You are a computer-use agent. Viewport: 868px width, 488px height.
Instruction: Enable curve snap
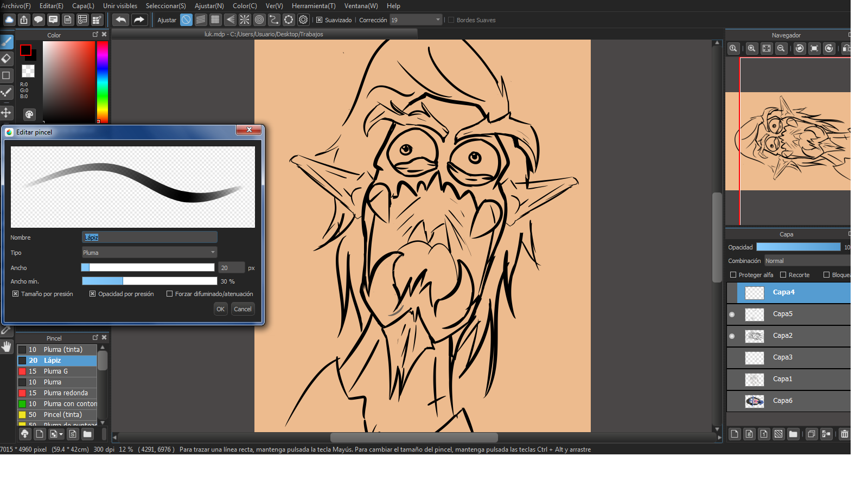274,20
